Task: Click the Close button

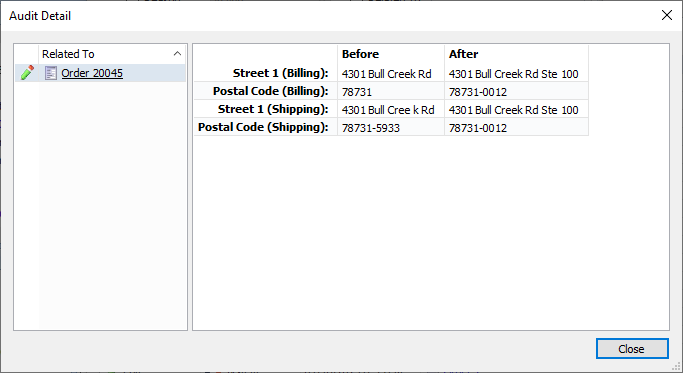Action: pos(632,349)
